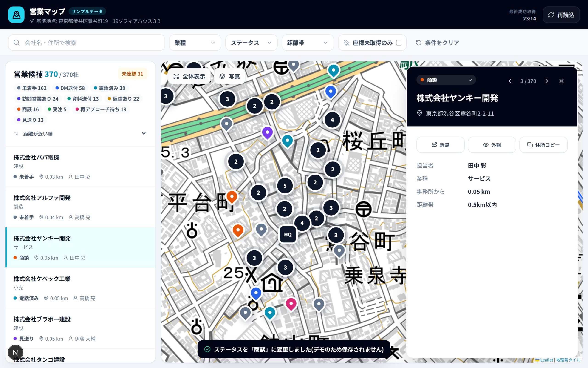
Task: Click the cluster 5 neighbor labeled 2 below it
Action: tap(284, 209)
